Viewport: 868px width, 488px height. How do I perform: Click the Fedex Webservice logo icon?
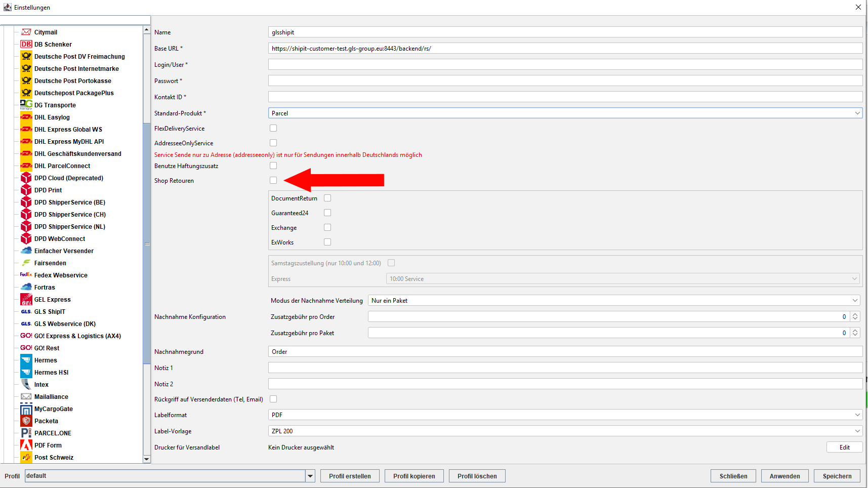coord(26,275)
